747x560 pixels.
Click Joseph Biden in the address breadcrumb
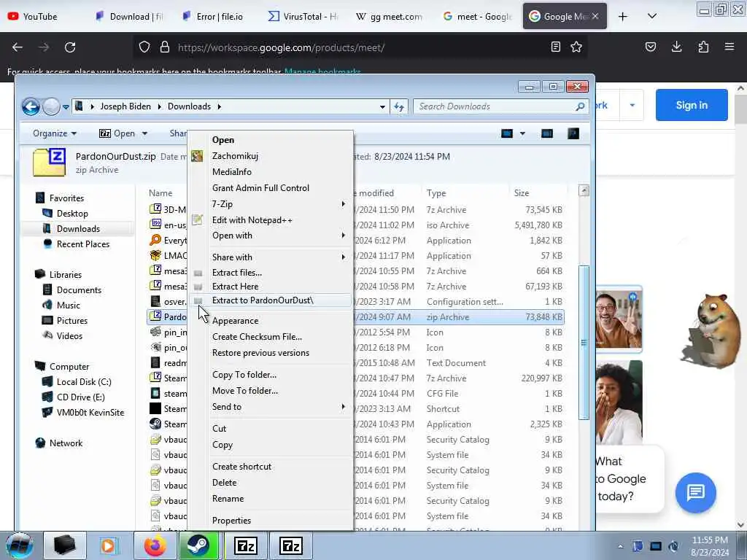[125, 106]
